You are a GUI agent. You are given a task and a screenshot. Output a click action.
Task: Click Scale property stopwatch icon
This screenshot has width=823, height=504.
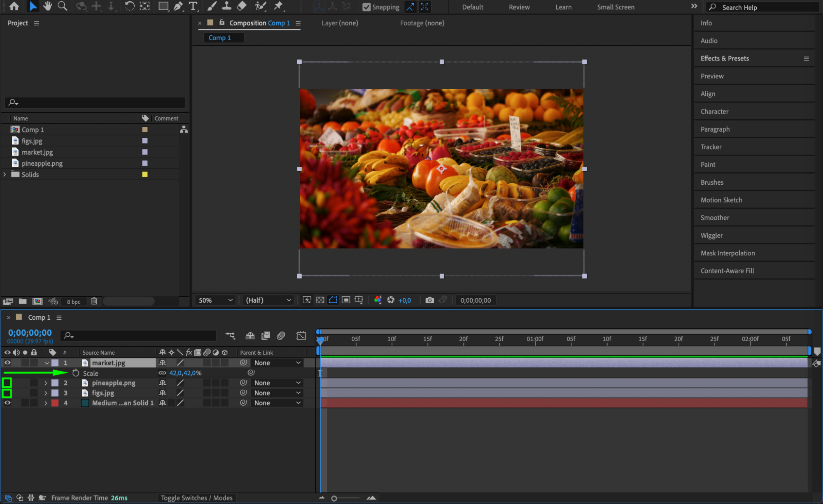tap(76, 373)
